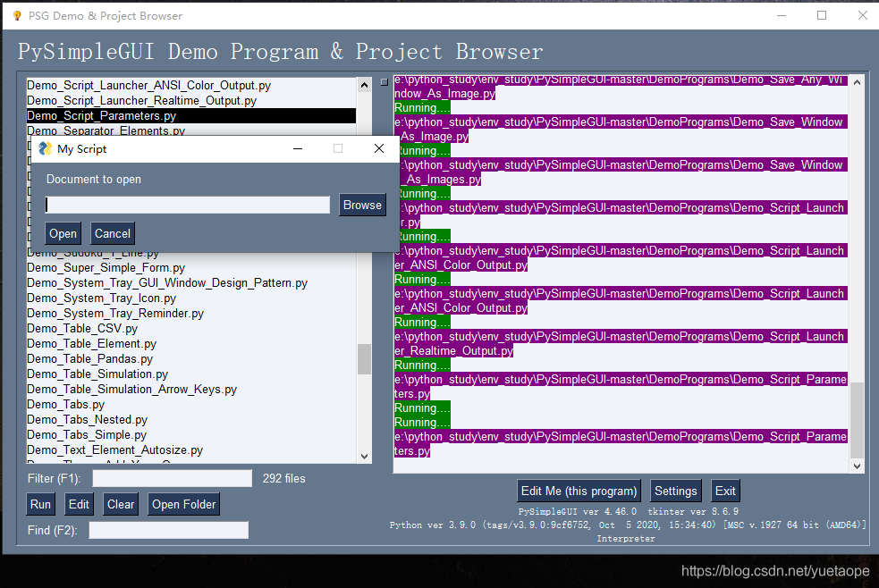Image resolution: width=879 pixels, height=588 pixels.
Task: Click Cancel in the My Script dialog
Action: coord(112,233)
